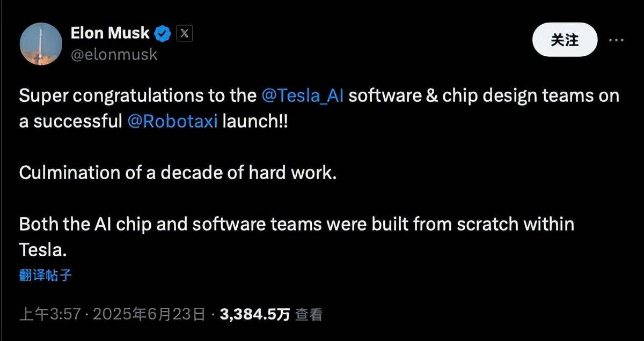The width and height of the screenshot is (644, 341).
Task: Open Elon Musk's rocket profile picture
Action: 41,44
